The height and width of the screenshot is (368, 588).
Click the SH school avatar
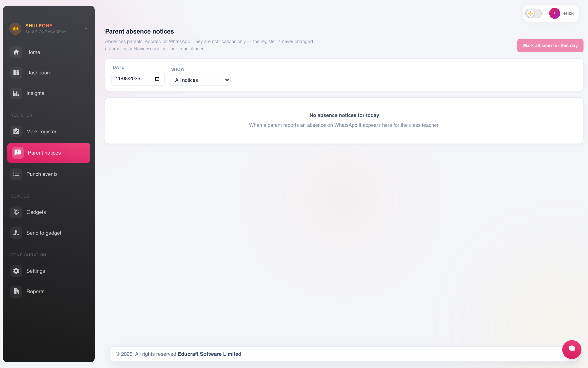point(15,28)
